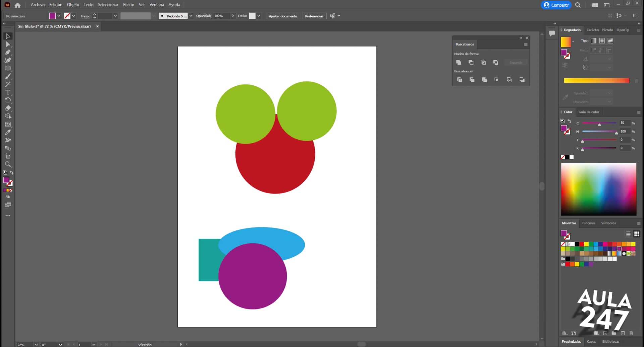Select the Type tool
Viewport: 644px width, 347px height.
(8, 92)
